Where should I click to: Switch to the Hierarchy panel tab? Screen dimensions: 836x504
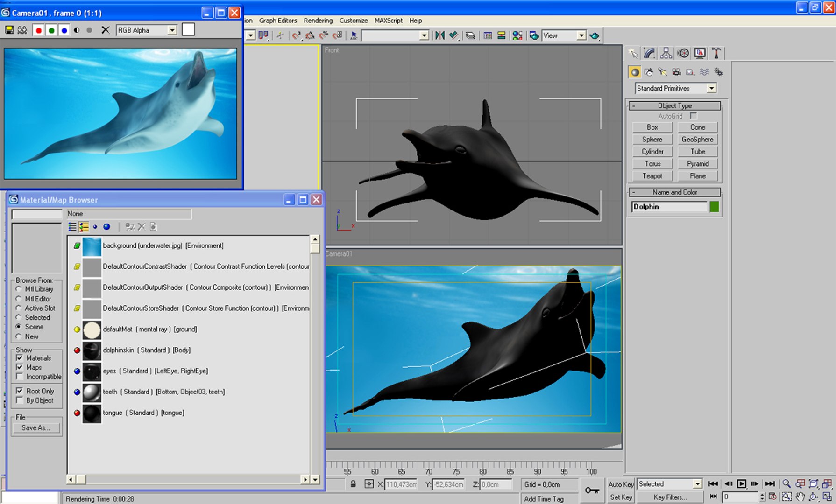click(x=666, y=53)
